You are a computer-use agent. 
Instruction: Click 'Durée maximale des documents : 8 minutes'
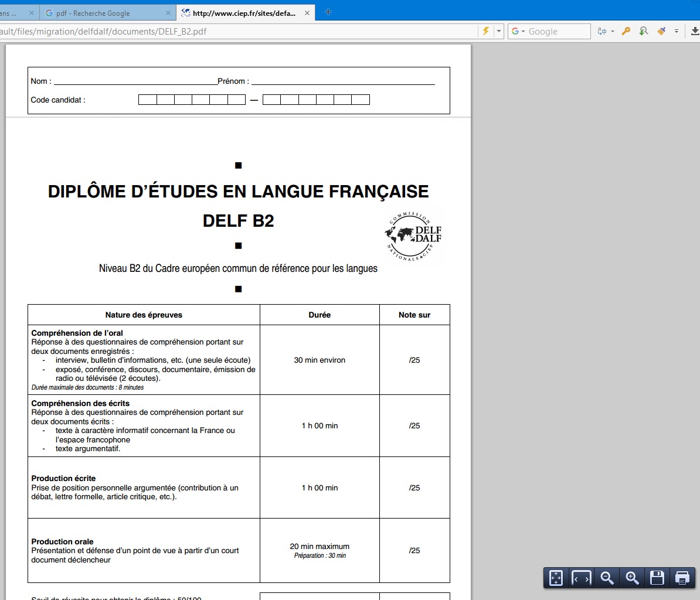(87, 388)
